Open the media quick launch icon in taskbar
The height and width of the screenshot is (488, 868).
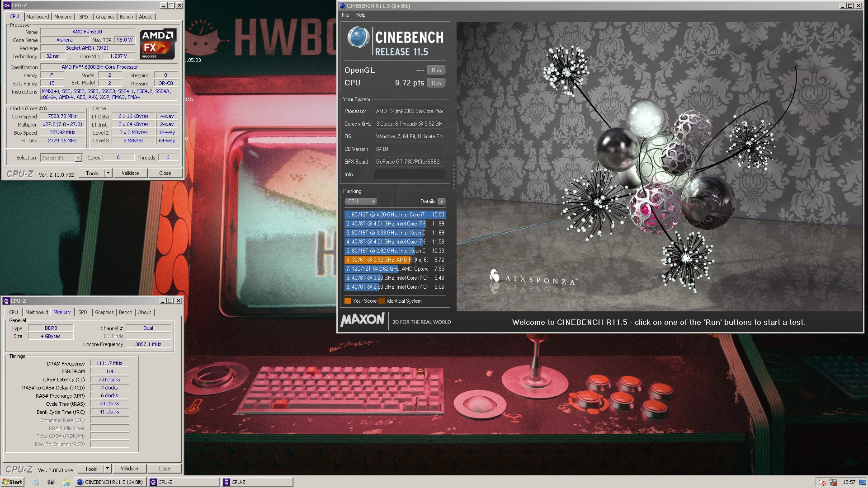[51, 482]
